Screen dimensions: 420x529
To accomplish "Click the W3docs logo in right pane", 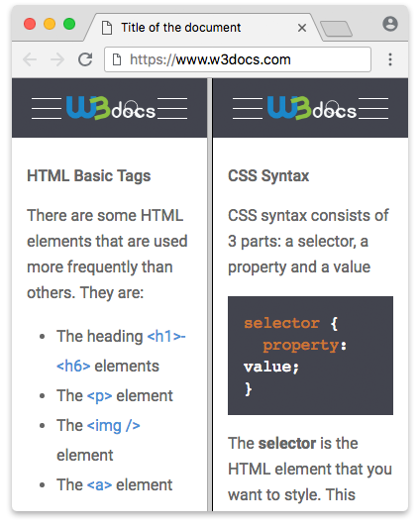I will point(310,108).
